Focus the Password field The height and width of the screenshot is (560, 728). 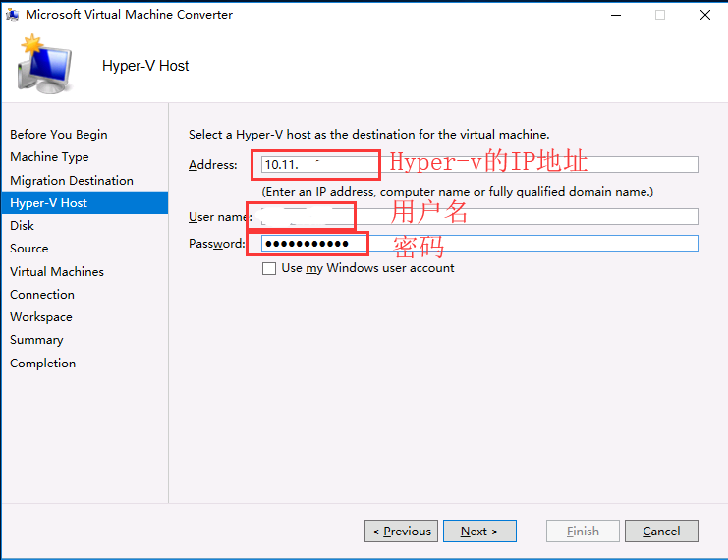click(479, 244)
